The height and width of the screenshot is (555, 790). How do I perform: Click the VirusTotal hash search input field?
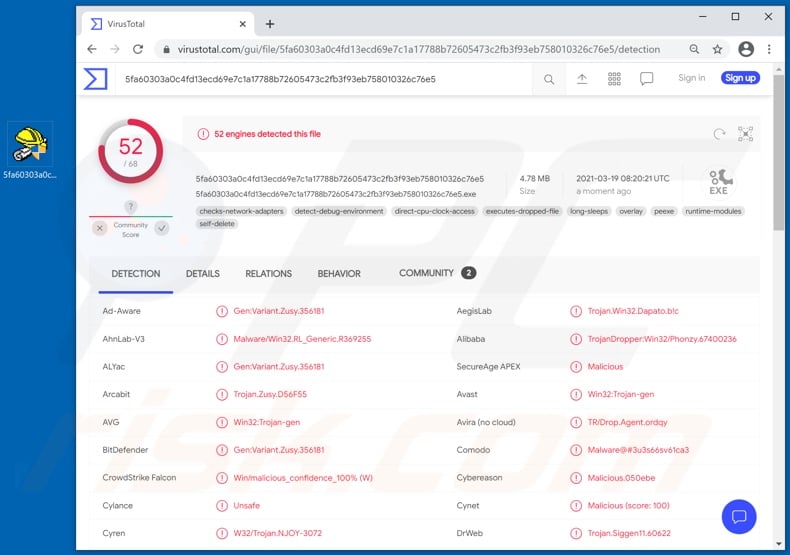coord(322,79)
